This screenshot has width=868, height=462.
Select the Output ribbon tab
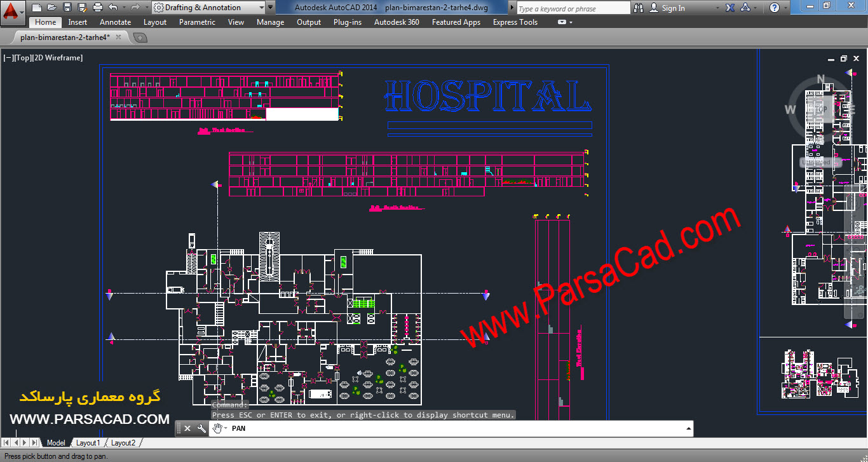(x=309, y=22)
